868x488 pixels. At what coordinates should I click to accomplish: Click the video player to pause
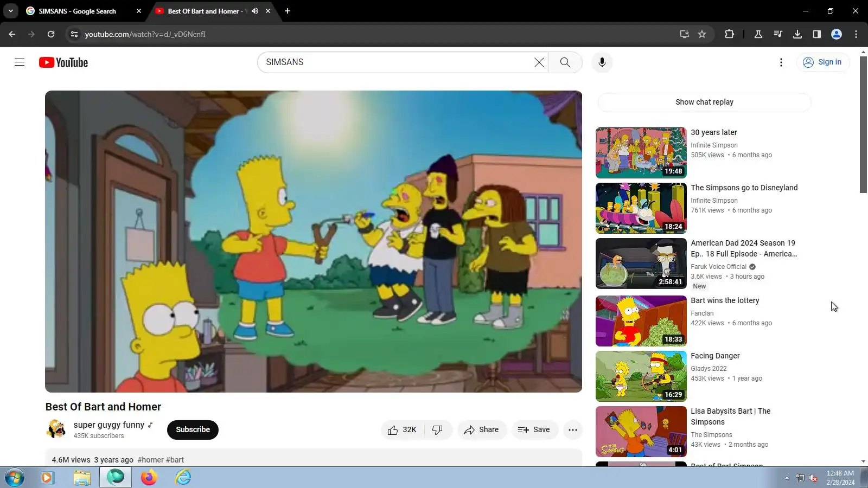click(314, 241)
